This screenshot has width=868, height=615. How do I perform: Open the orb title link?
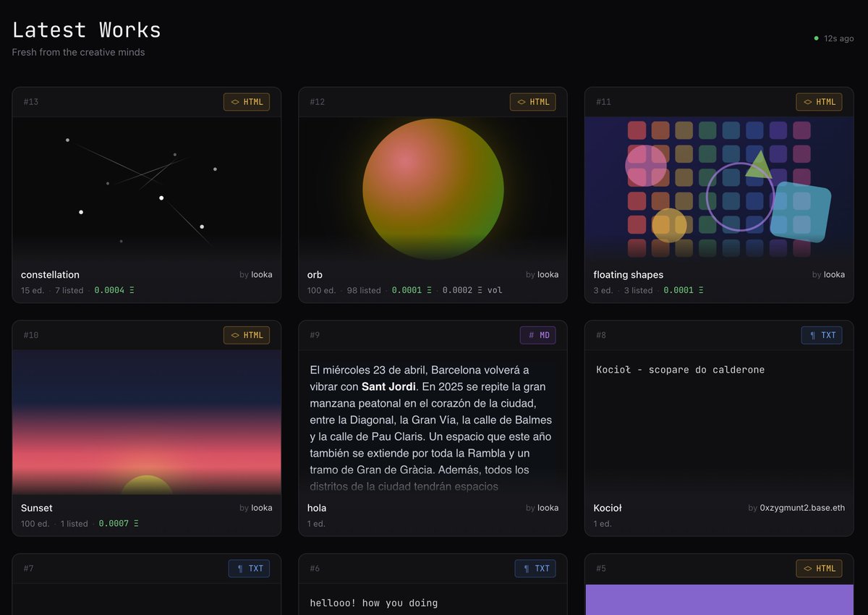pos(315,274)
